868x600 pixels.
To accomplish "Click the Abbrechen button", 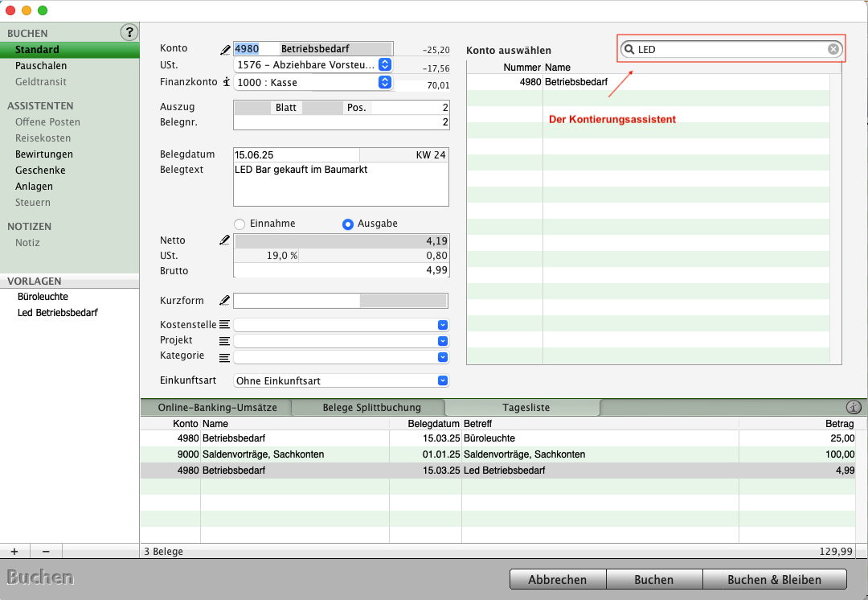I will 557,579.
